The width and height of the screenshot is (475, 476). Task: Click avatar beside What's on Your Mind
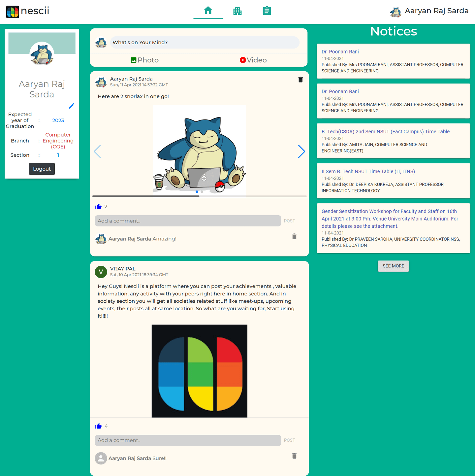pyautogui.click(x=101, y=43)
